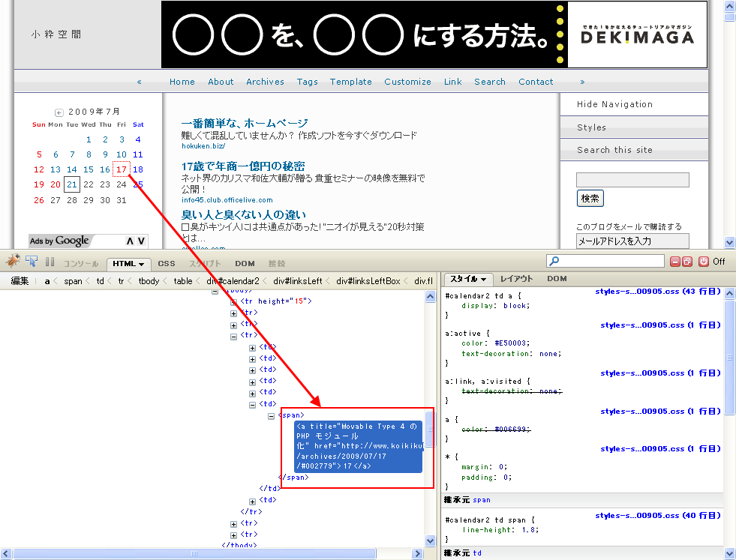Click the 検索 search button
The height and width of the screenshot is (560, 736).
tap(590, 199)
